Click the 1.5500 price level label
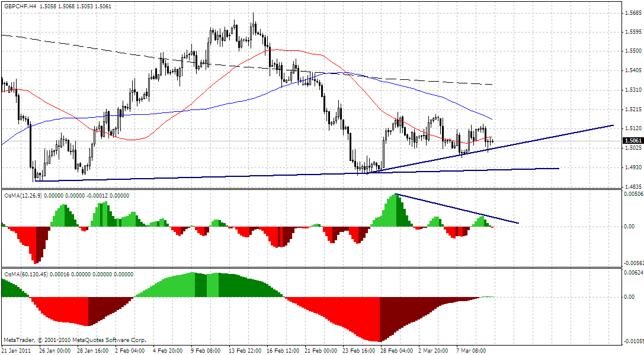The width and height of the screenshot is (644, 355). (x=633, y=51)
